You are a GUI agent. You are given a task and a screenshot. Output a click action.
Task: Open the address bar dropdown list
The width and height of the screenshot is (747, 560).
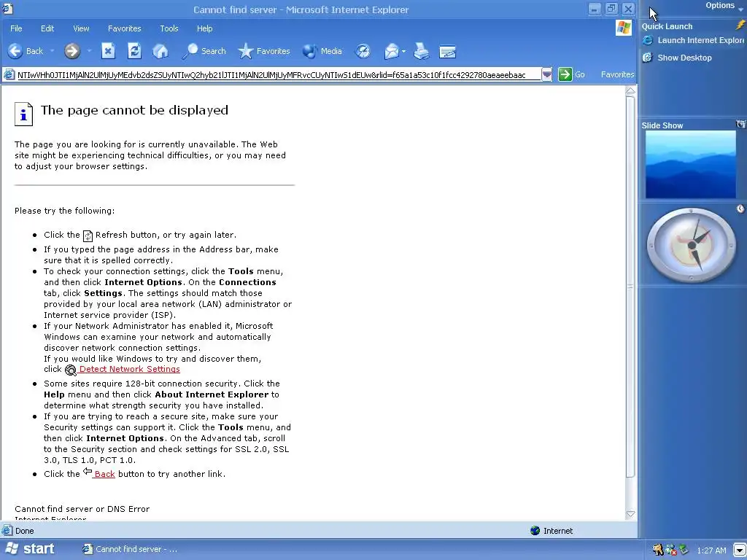pos(547,74)
